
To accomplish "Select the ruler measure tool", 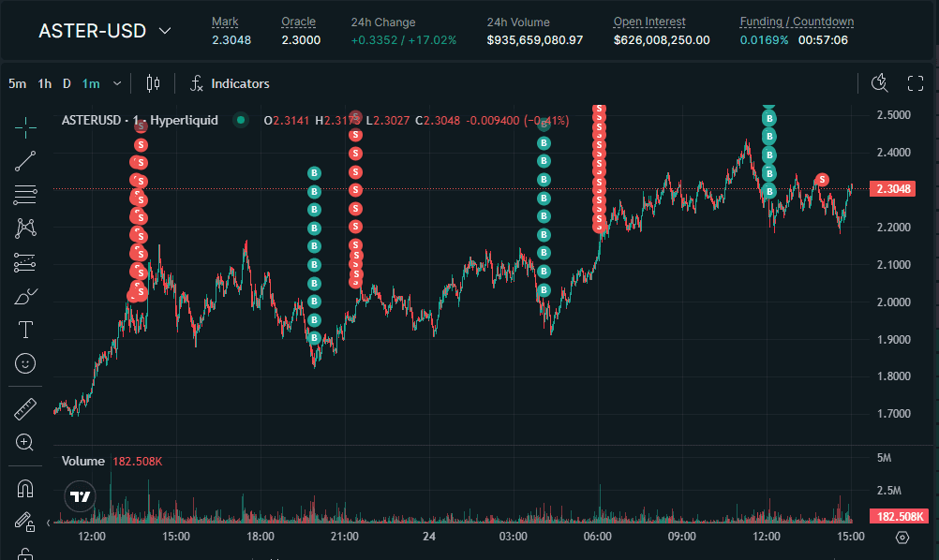I will coord(25,408).
